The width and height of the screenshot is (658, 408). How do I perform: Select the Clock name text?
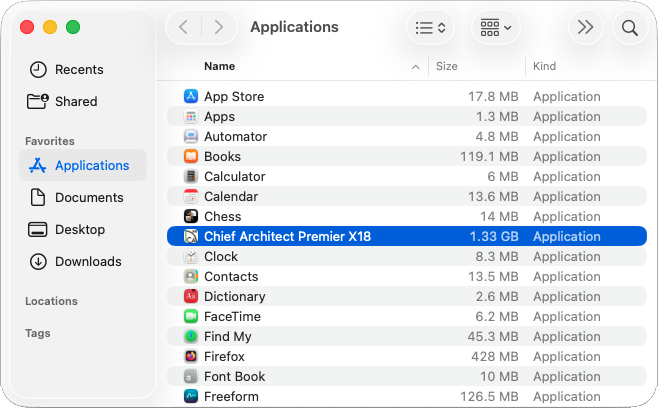221,256
